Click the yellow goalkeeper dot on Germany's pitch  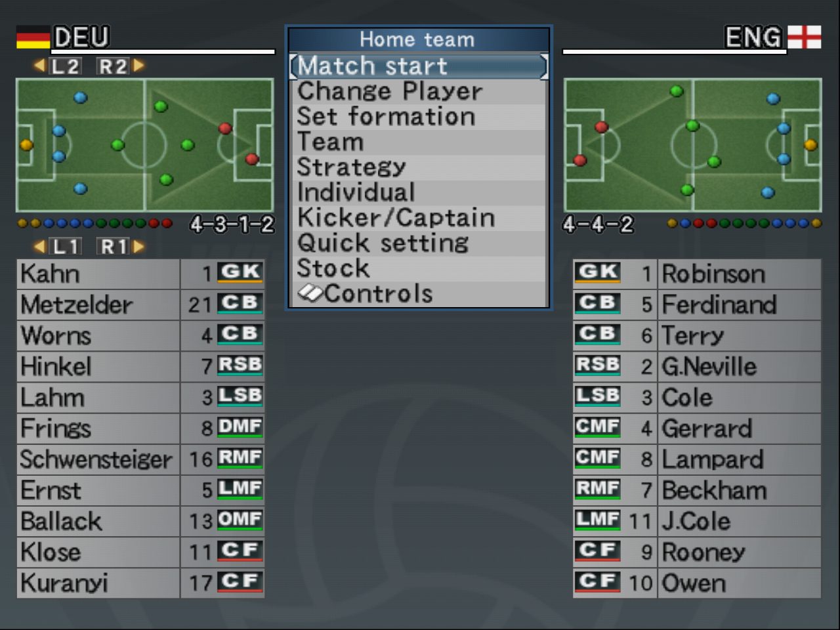[x=26, y=145]
